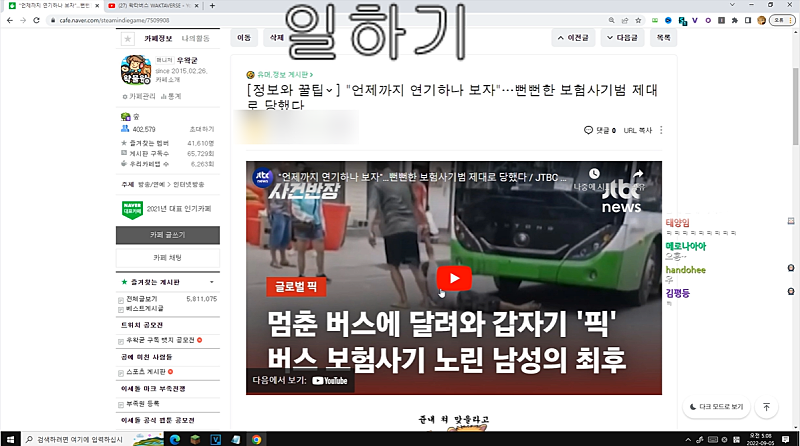Open 우왁굳 구독 뱃지 공모전 board

160,340
